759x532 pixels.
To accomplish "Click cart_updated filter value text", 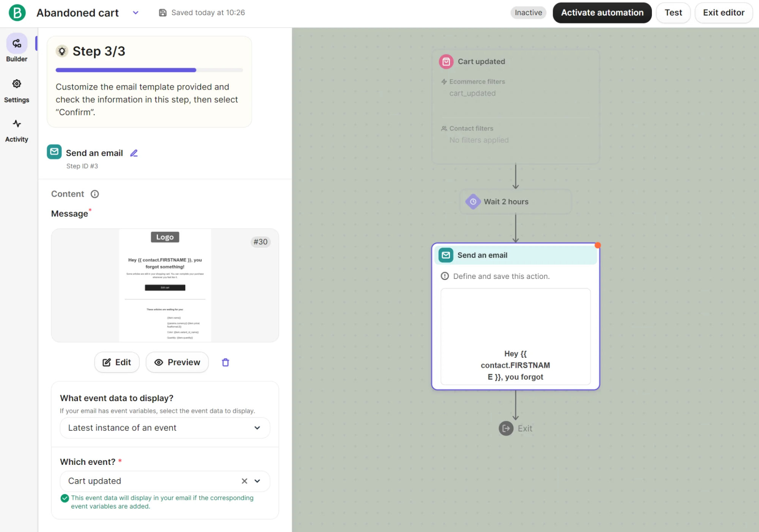I will click(x=472, y=93).
